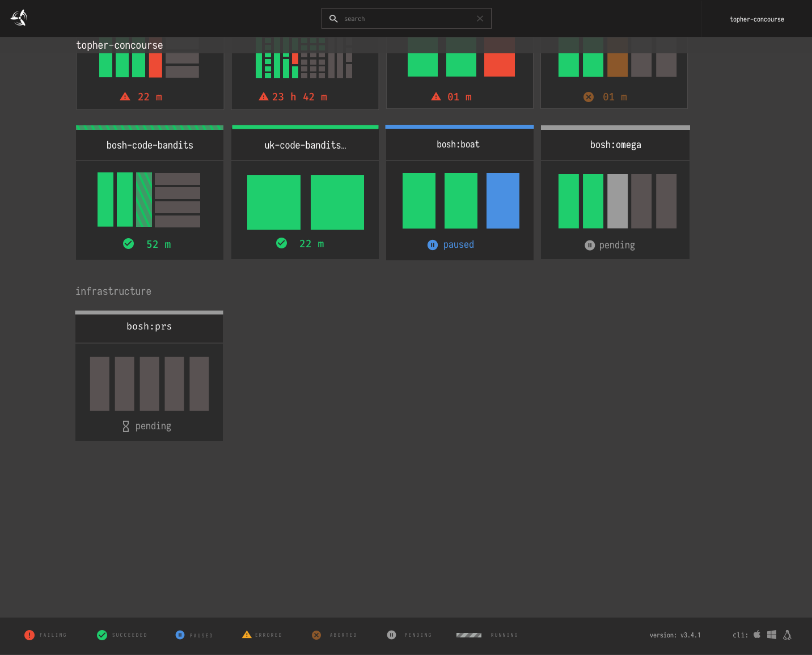Screen dimensions: 812x655
Task: Click the pending status icon in footer
Action: pyautogui.click(x=391, y=635)
